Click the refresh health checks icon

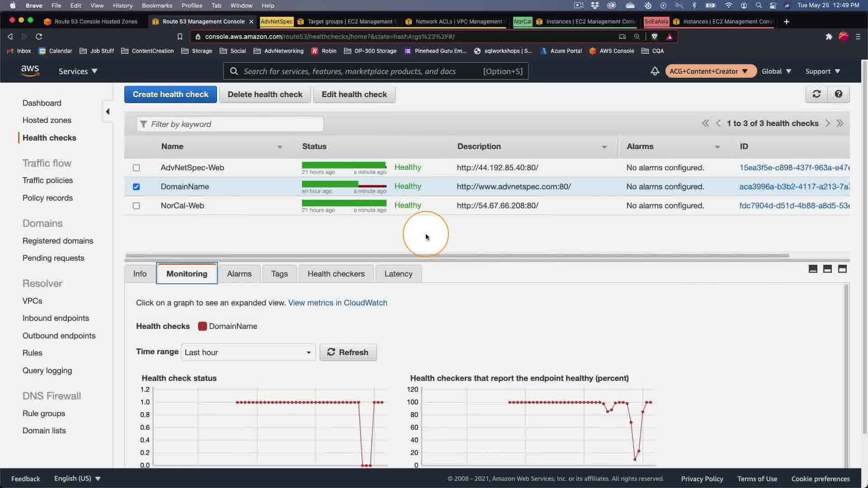[816, 94]
